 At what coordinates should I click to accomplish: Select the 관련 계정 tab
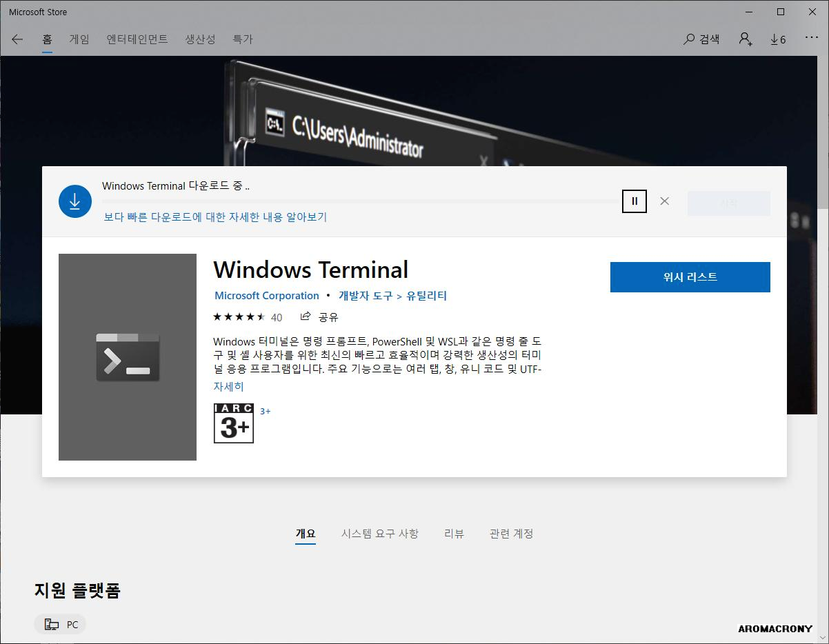click(x=511, y=534)
